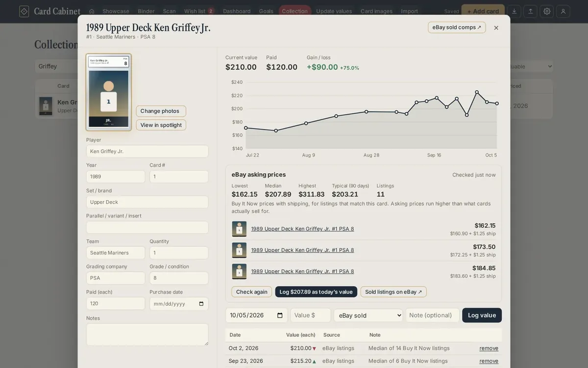
Task: Go to the home icon in navigation
Action: (92, 11)
